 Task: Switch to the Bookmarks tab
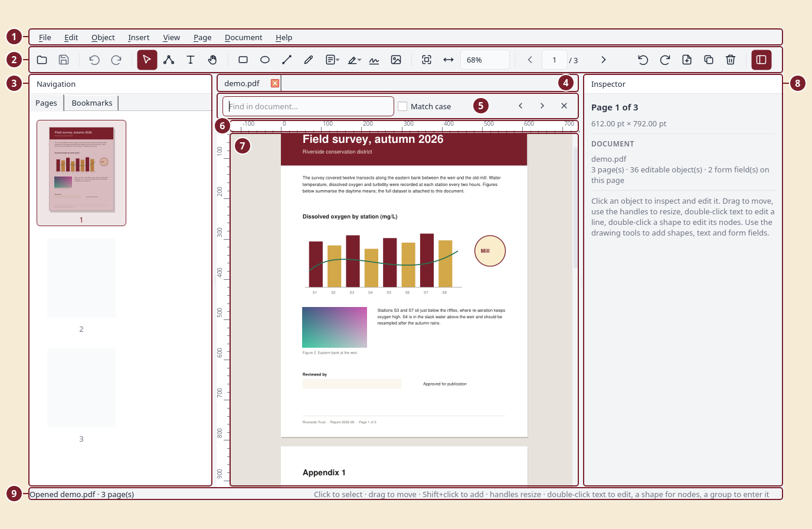click(91, 103)
